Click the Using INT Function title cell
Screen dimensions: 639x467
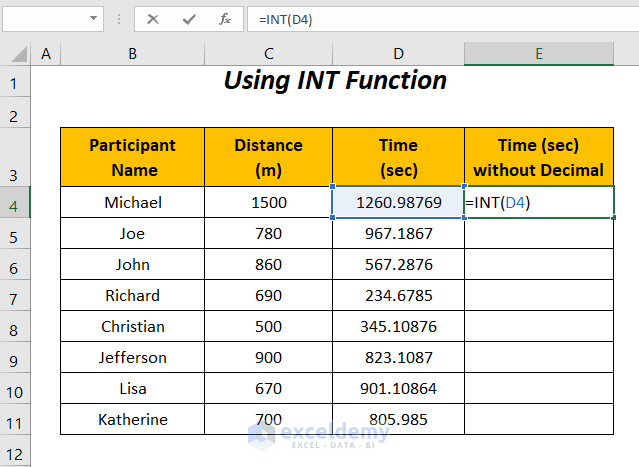335,80
